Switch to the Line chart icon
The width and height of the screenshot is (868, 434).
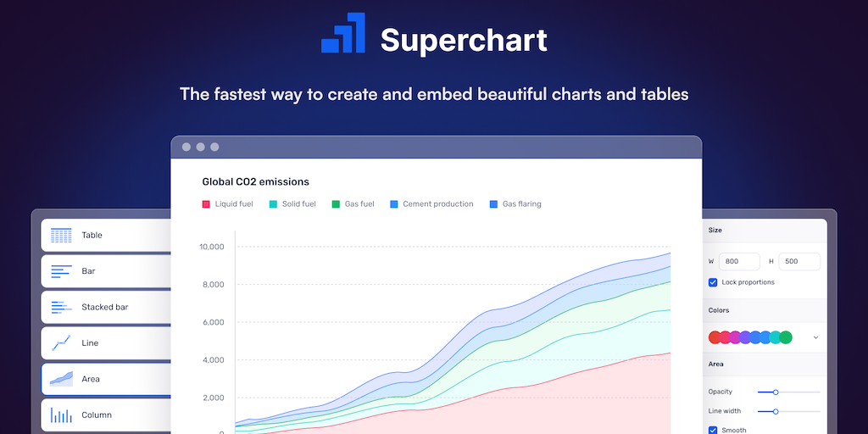61,343
